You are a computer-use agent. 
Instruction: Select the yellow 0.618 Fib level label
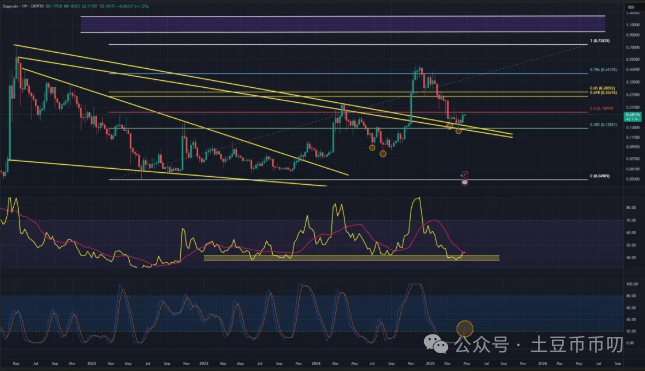point(603,93)
